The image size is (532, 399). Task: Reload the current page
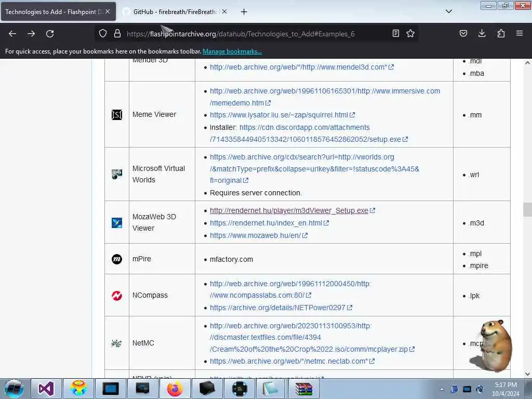pos(50,34)
